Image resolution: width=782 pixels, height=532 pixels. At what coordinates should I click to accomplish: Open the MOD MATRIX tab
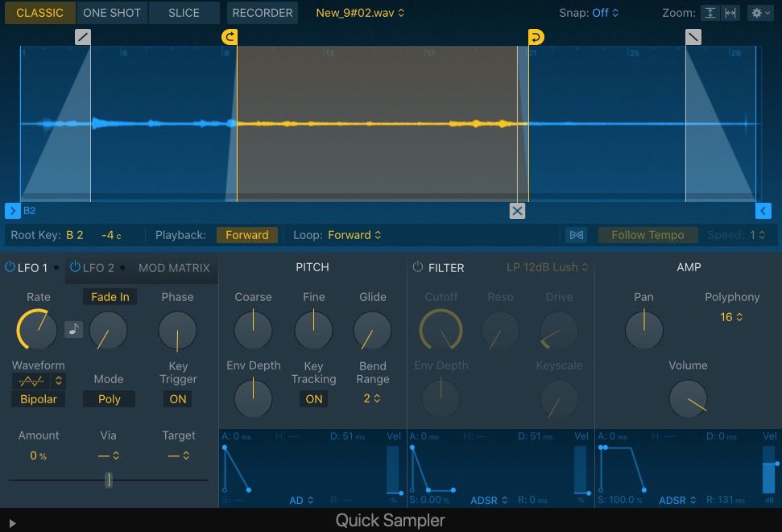pyautogui.click(x=174, y=268)
